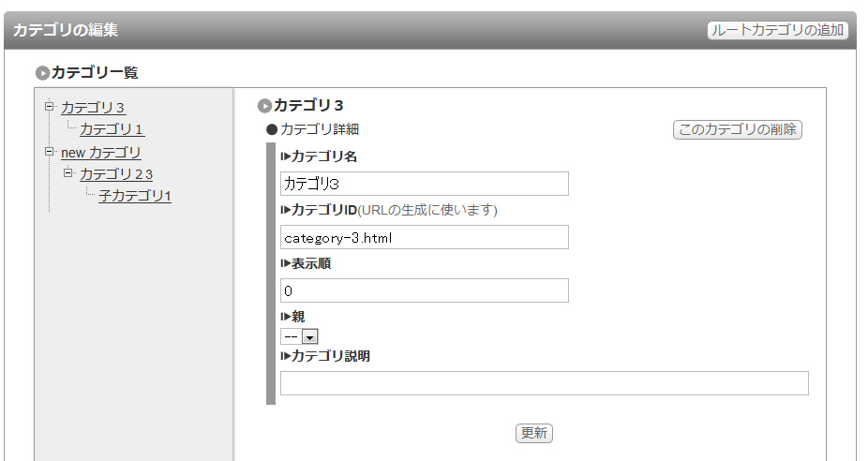Collapse the カテゴリ3 tree node
Image resolution: width=868 pixels, height=461 pixels.
[50, 106]
